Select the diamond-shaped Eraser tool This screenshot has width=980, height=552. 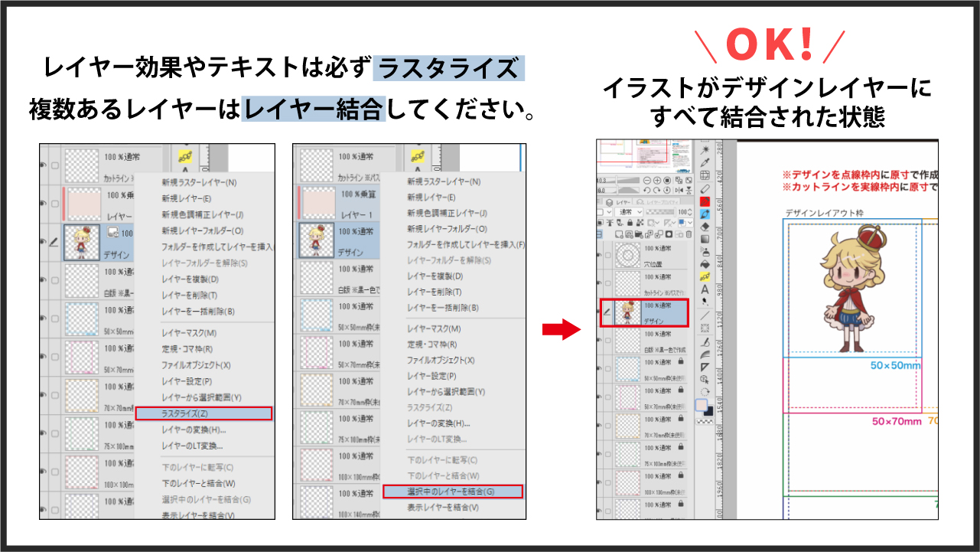705,226
